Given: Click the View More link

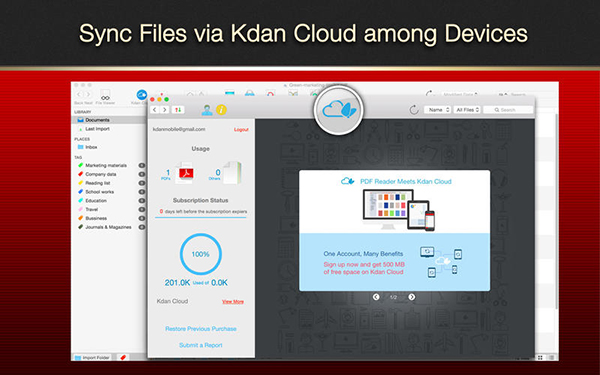Looking at the screenshot, I should pos(233,302).
